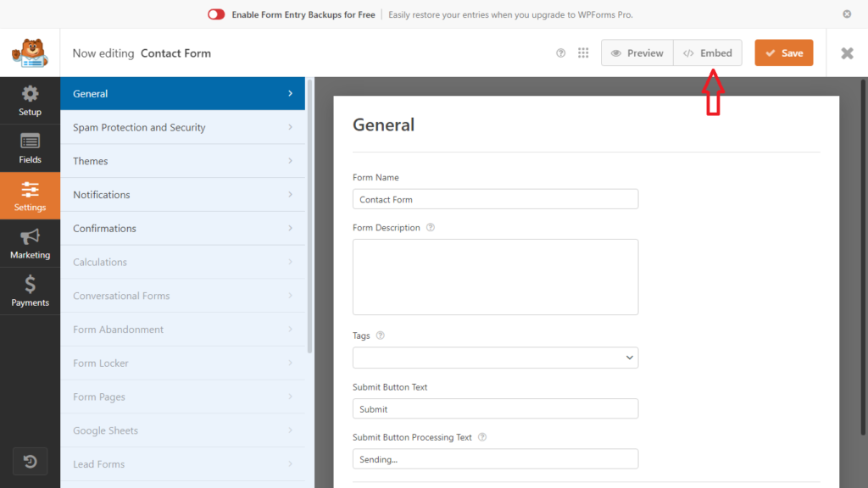868x488 pixels.
Task: Open revisions history icon at sidebar bottom
Action: (x=30, y=462)
